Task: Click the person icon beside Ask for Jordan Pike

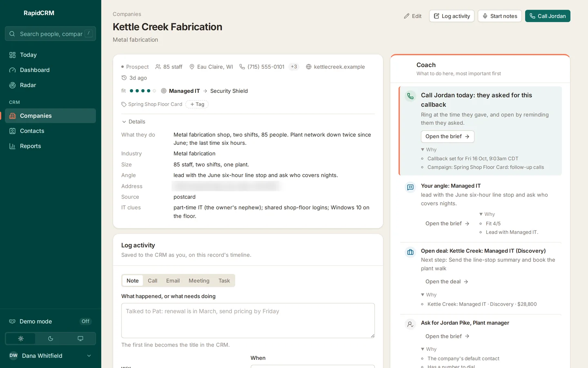Action: (x=410, y=324)
